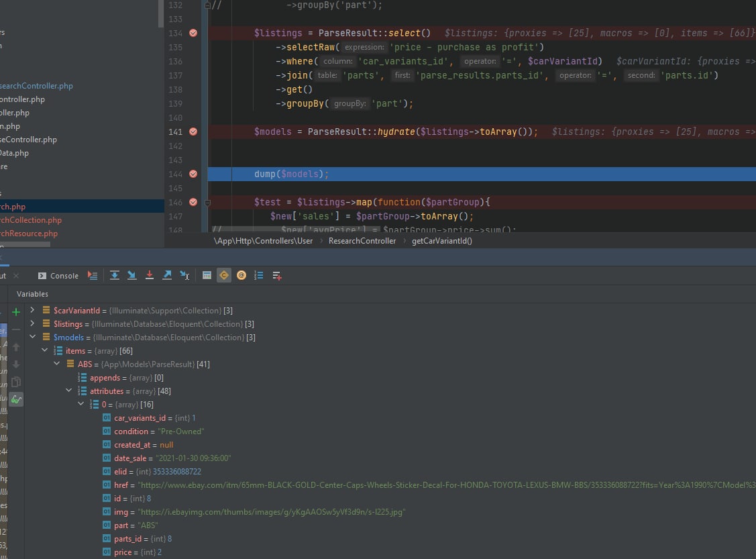Image resolution: width=756 pixels, height=559 pixels.
Task: Select the href ebay URL row
Action: coord(390,485)
